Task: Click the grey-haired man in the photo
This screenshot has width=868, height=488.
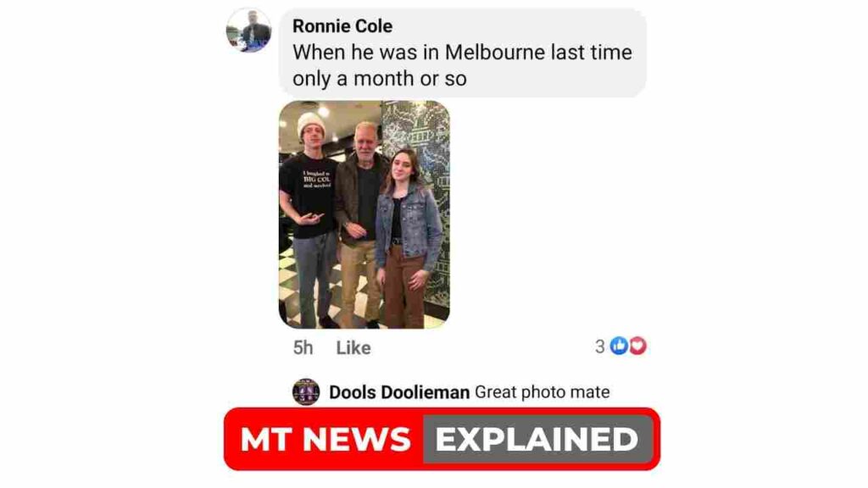Action: pyautogui.click(x=359, y=221)
